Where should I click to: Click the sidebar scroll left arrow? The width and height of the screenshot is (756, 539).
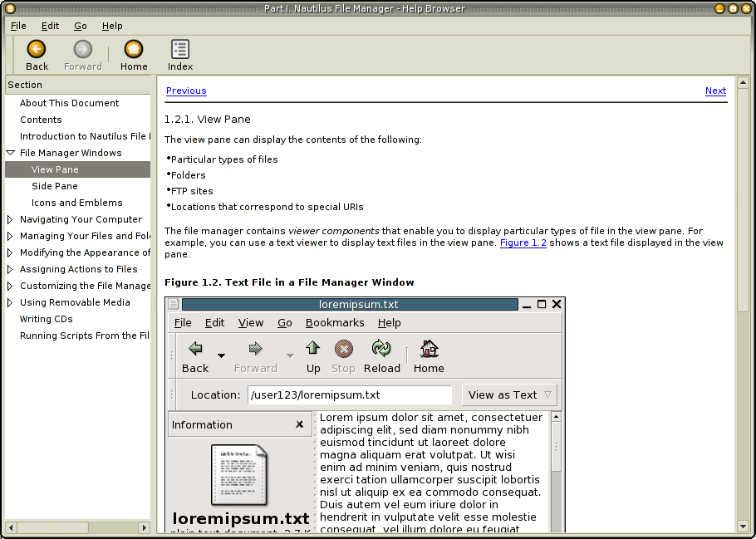(x=11, y=527)
